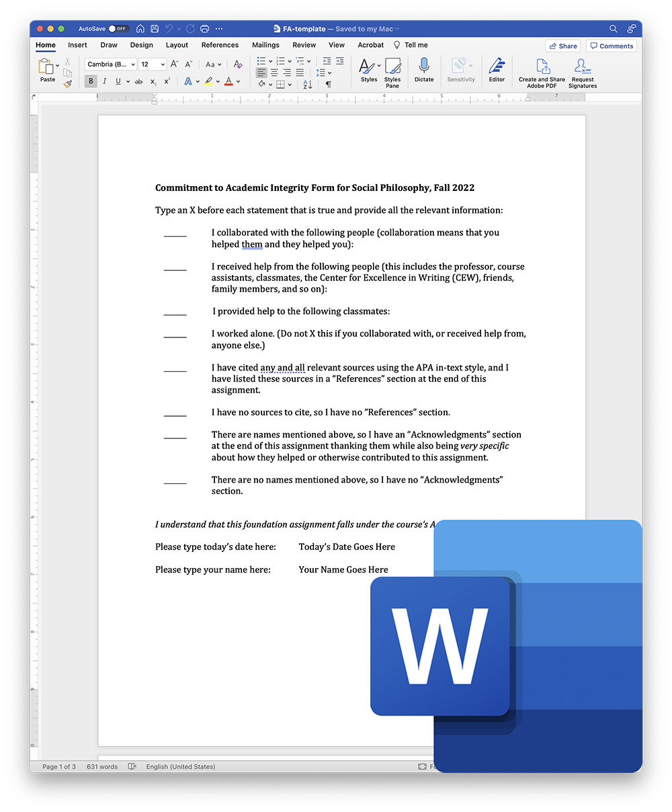This screenshot has height=812, width=672.
Task: Open the line spacing dropdown
Action: tap(323, 73)
